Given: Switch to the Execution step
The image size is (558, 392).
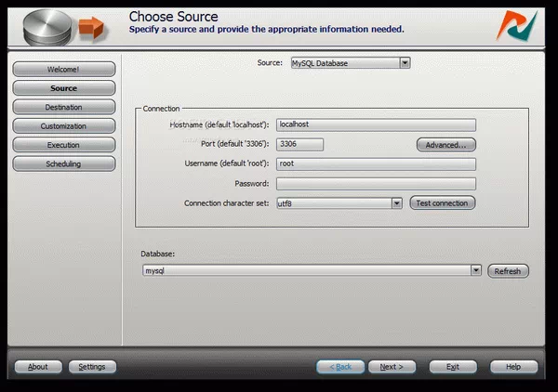Looking at the screenshot, I should pos(64,145).
